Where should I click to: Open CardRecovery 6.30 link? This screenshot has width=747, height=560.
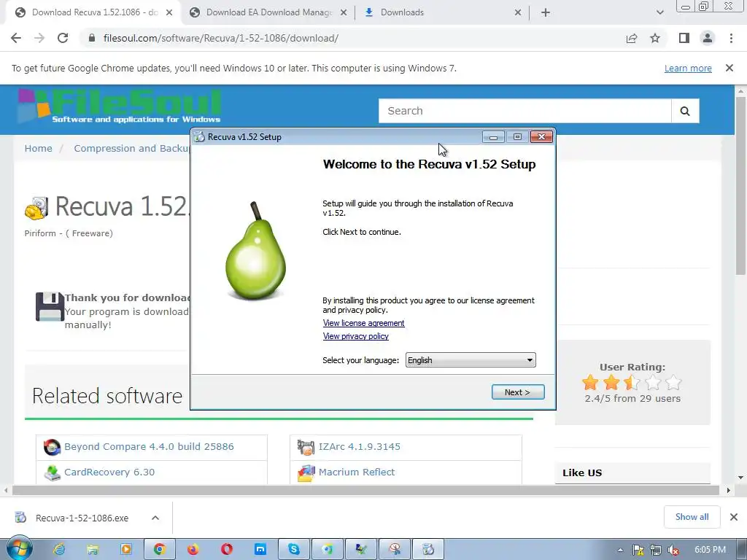pos(109,472)
